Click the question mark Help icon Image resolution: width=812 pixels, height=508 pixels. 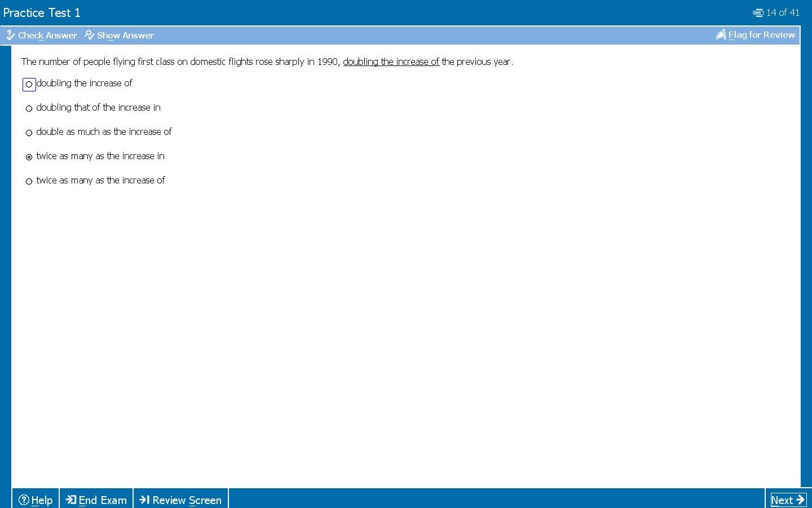[23, 500]
